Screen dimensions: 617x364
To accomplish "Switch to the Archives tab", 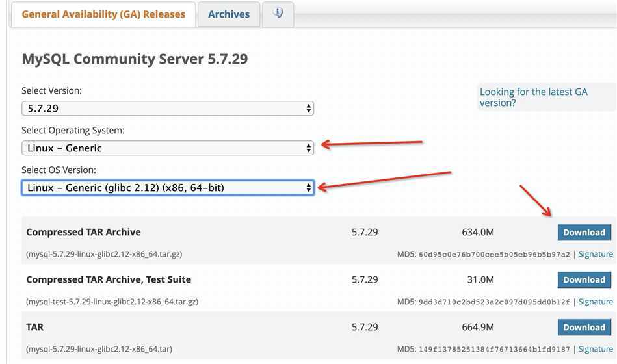I will [x=229, y=14].
